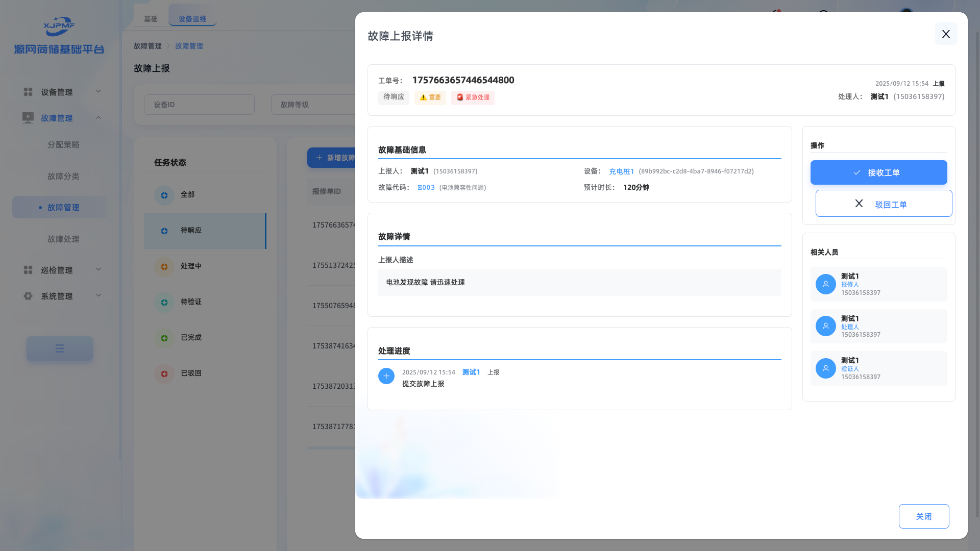The image size is (980, 551).
Task: Click the 待响应 status icon in task list
Action: pos(164,231)
